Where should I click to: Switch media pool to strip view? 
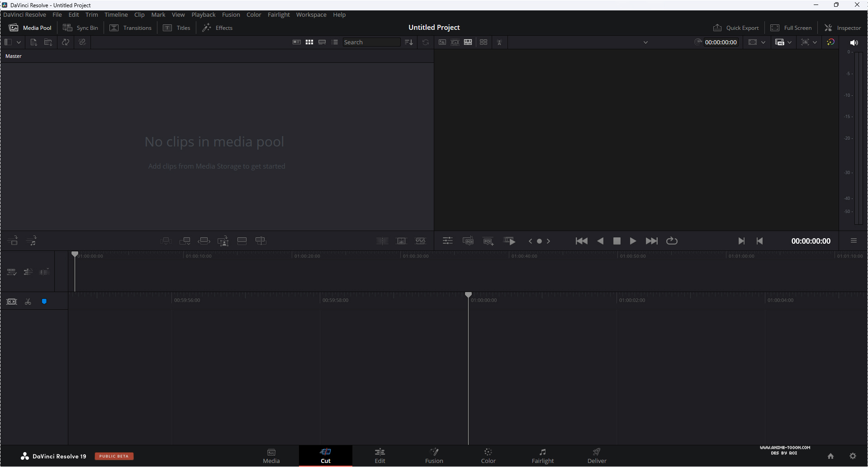(x=322, y=42)
